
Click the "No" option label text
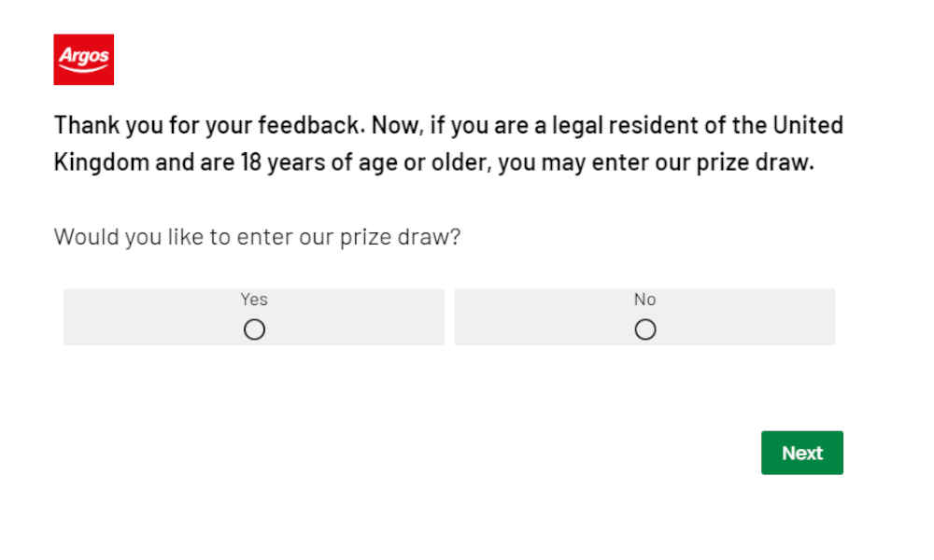[645, 299]
